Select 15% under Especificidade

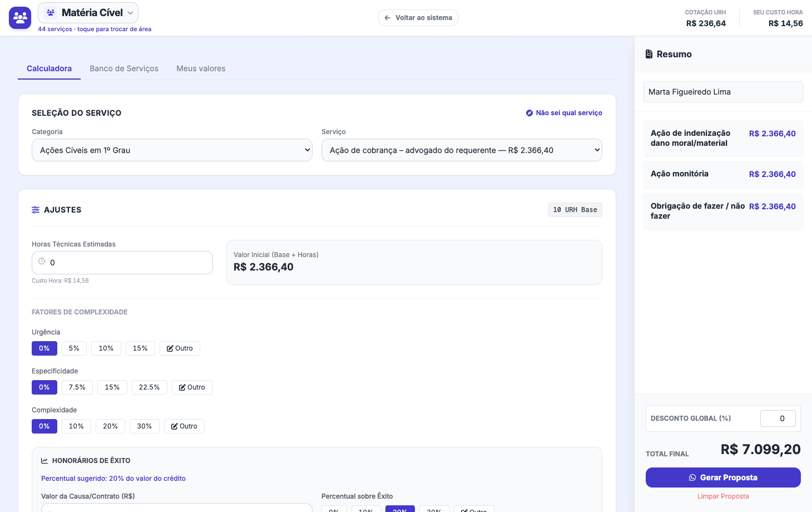click(112, 387)
